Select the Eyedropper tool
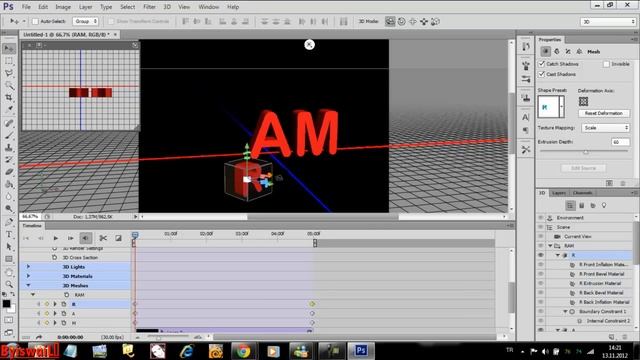 click(9, 109)
